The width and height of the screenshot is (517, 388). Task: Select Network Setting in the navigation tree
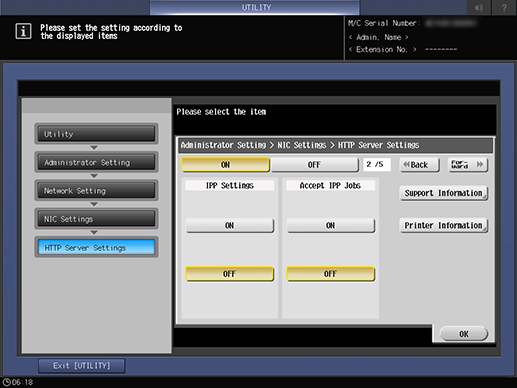click(96, 191)
